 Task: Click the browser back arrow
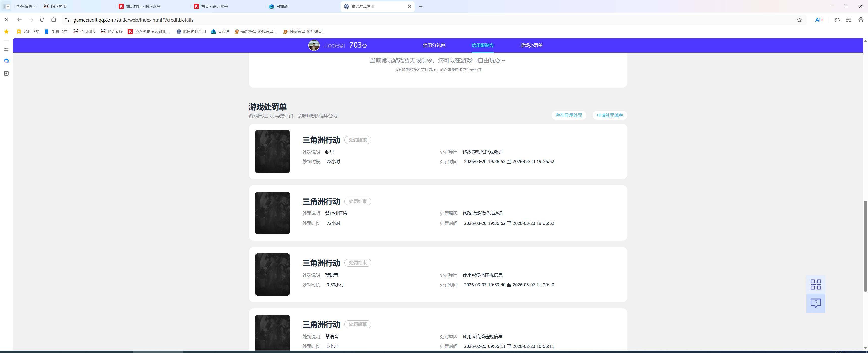19,20
